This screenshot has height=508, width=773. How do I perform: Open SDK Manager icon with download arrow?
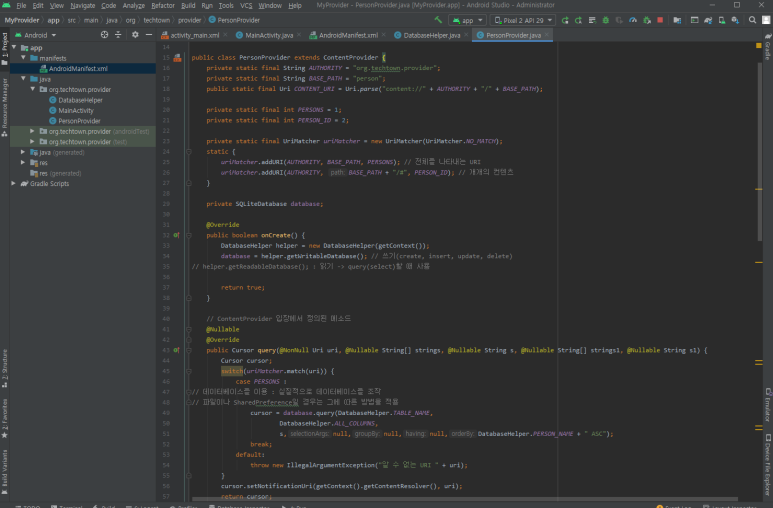point(735,20)
